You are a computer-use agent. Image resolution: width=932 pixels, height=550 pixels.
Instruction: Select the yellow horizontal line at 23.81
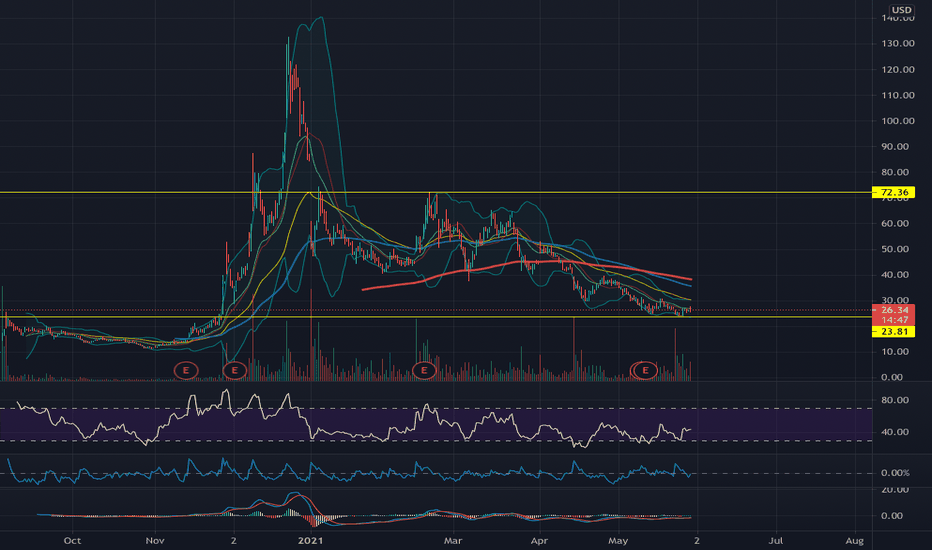pyautogui.click(x=436, y=317)
